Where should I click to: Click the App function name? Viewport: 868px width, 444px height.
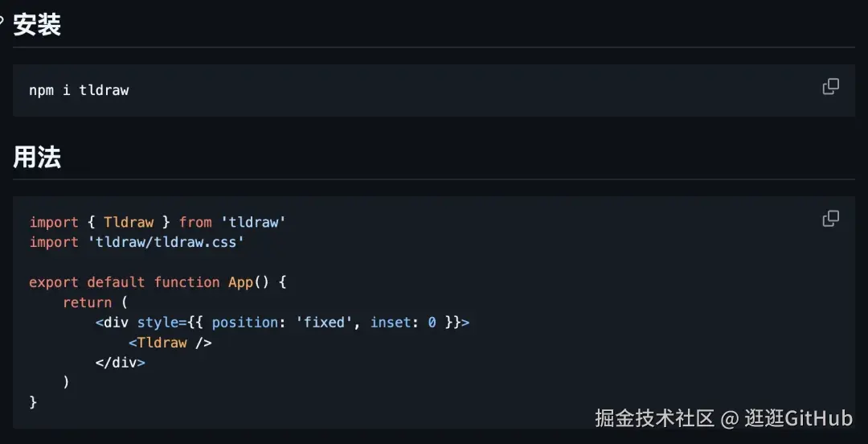[x=241, y=282]
